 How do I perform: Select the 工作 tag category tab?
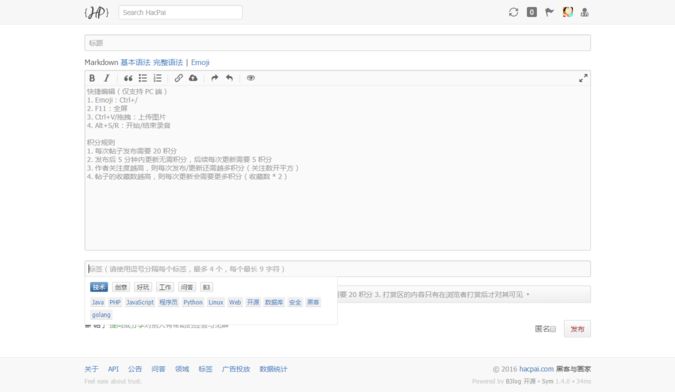165,287
